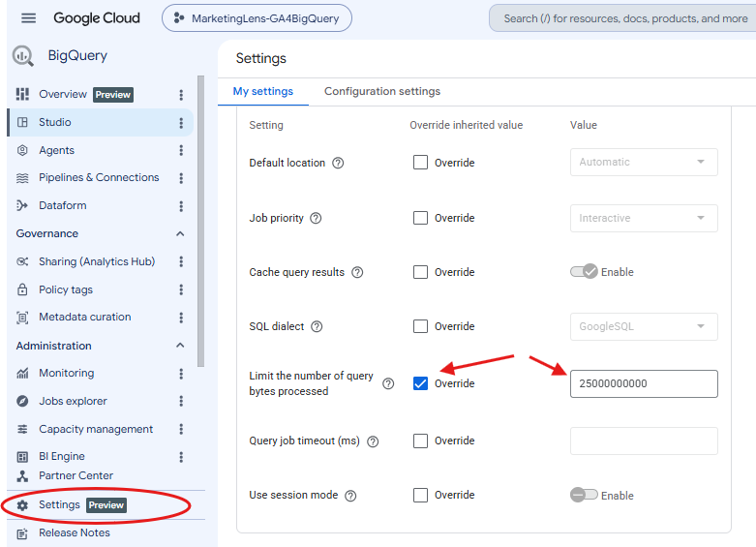
Task: Open the hamburger navigation menu
Action: 28,18
